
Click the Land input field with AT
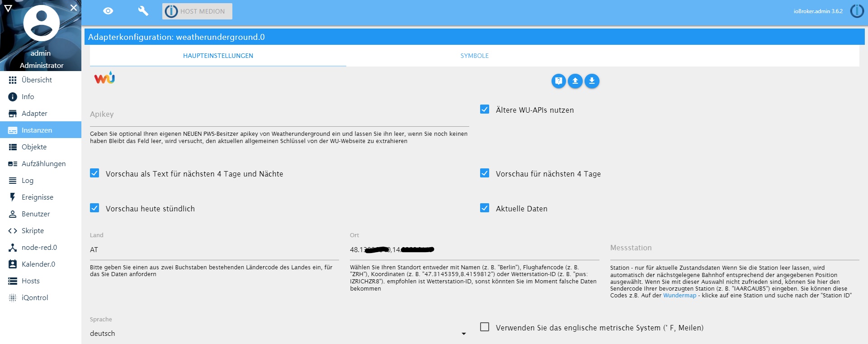click(214, 250)
